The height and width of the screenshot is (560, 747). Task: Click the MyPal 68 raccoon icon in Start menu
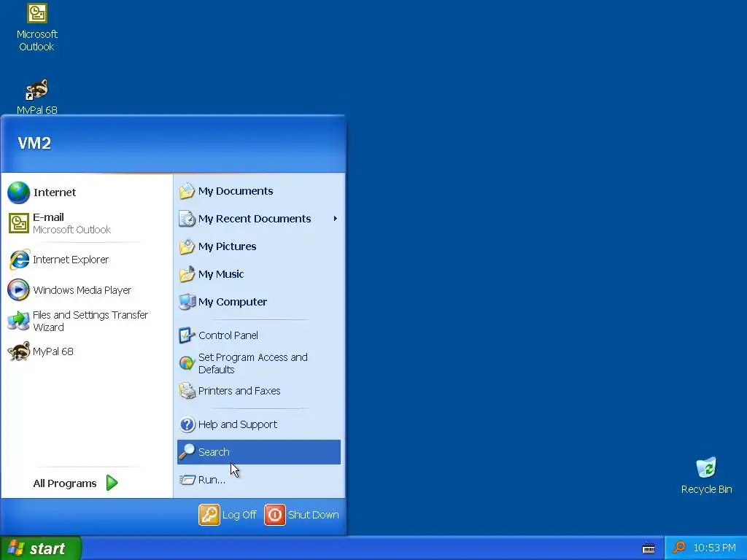tap(18, 351)
